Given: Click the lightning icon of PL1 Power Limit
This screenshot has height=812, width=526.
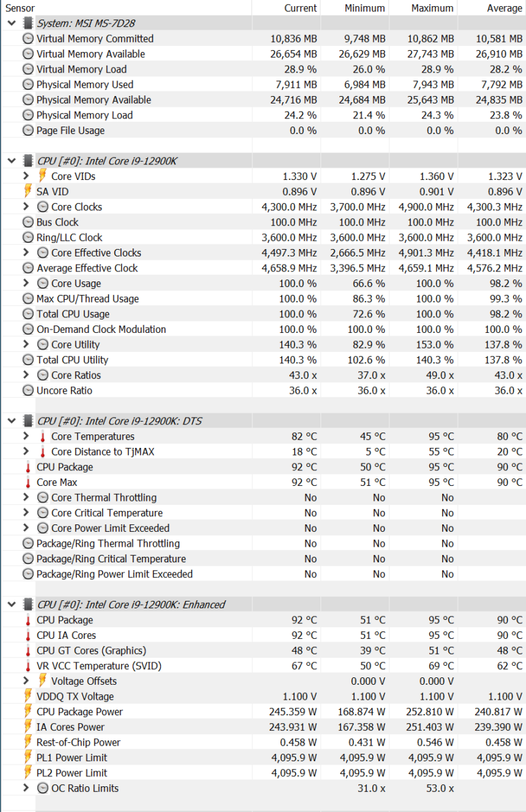Looking at the screenshot, I should click(x=28, y=758).
